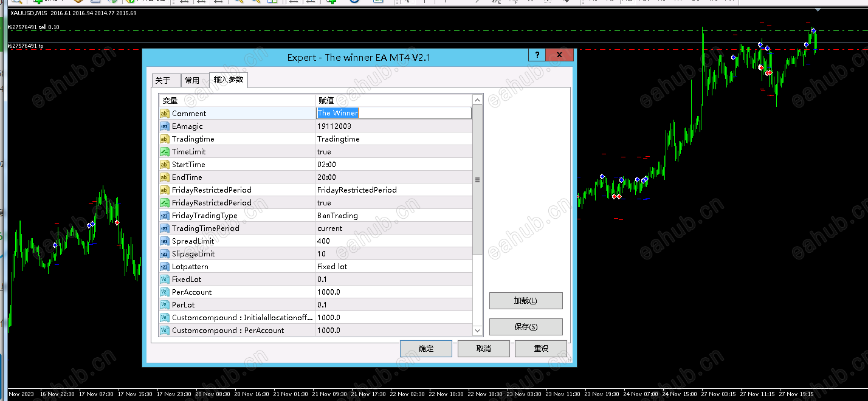868x401 pixels.
Task: Open the TradingTimePeriod current dropdown value
Action: (x=393, y=228)
